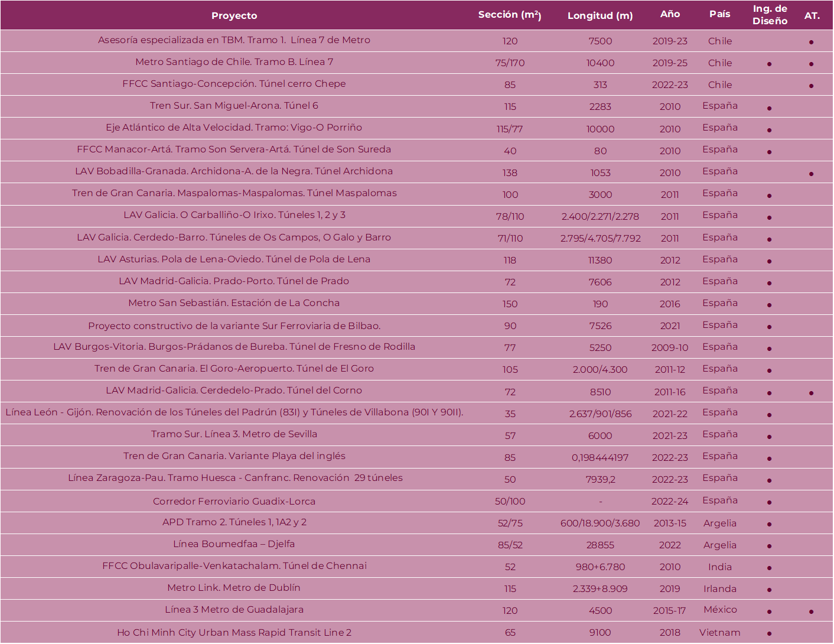This screenshot has width=834, height=644.
Task: Click section value '75/170'
Action: tap(510, 63)
